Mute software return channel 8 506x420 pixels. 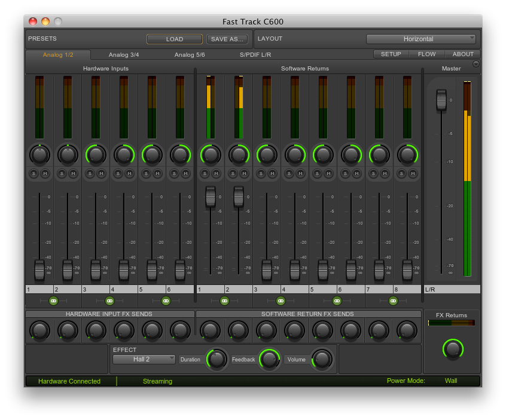coord(413,174)
